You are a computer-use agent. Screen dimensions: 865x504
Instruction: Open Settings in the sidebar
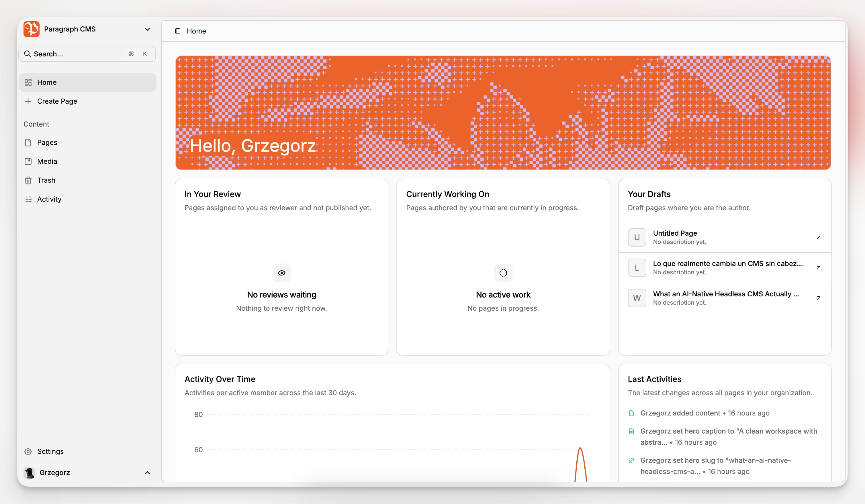[87, 451]
